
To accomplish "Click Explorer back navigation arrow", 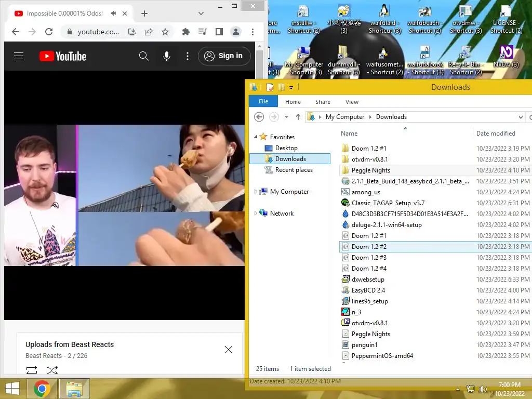I will [x=259, y=117].
